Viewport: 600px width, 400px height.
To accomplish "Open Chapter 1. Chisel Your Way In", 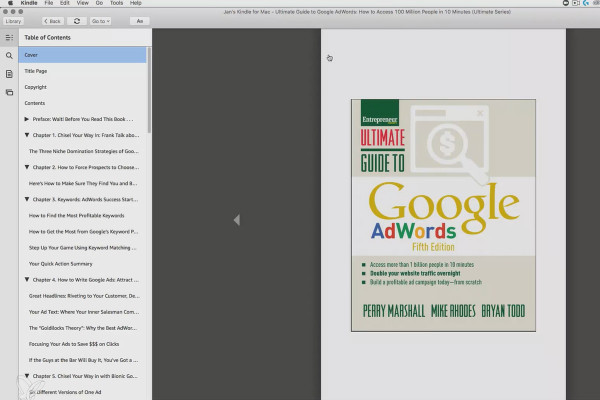I will (86, 135).
